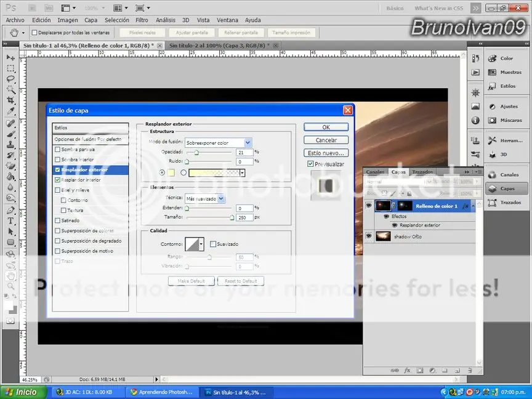The height and width of the screenshot is (399, 532).
Task: Select the Type tool
Action: (x=10, y=221)
